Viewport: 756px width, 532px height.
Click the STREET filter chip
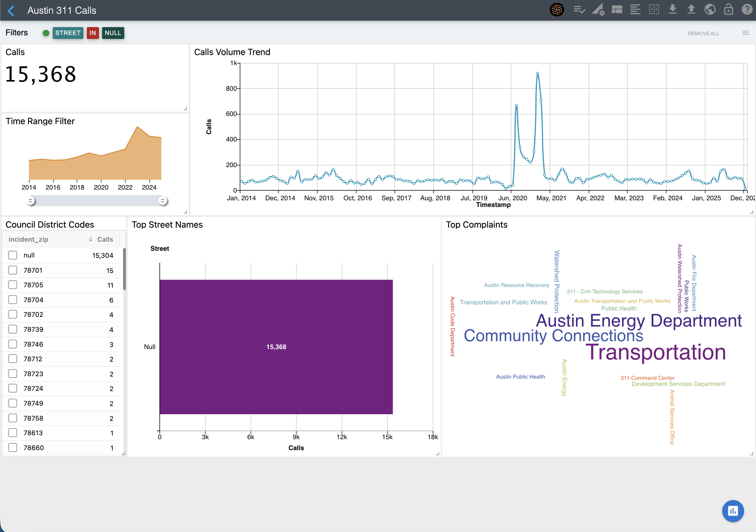68,33
